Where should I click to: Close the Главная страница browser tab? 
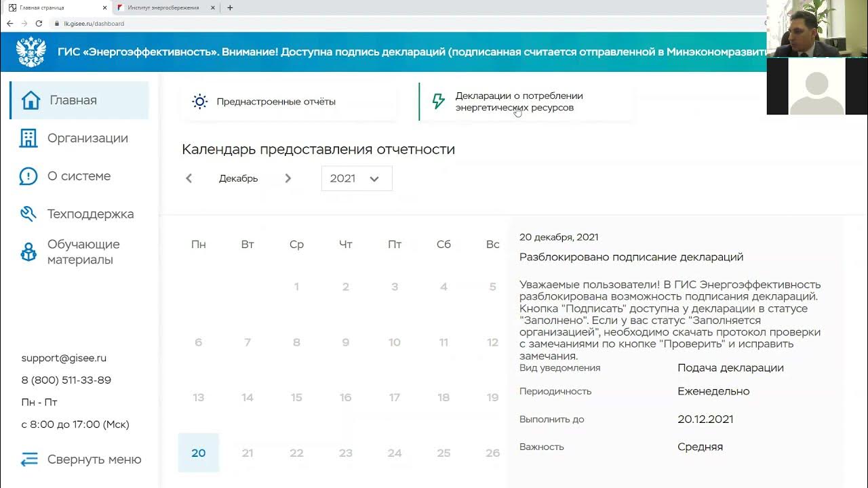pyautogui.click(x=104, y=7)
